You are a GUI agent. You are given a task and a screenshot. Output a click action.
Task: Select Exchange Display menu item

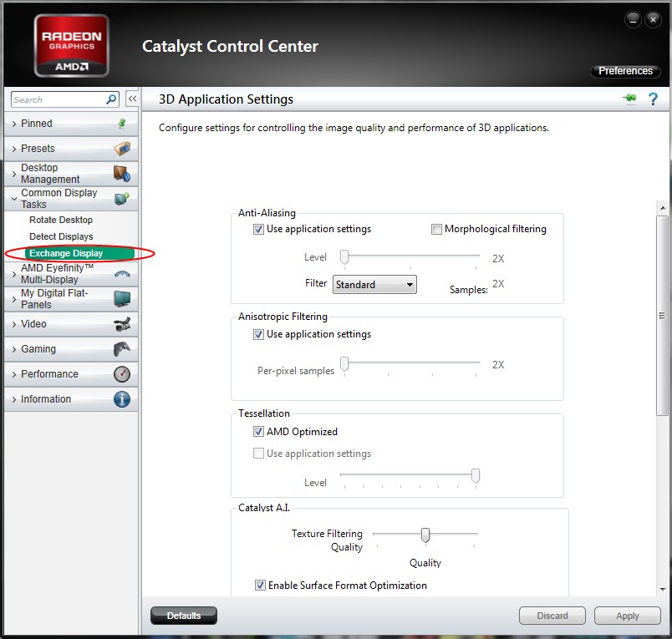(79, 253)
